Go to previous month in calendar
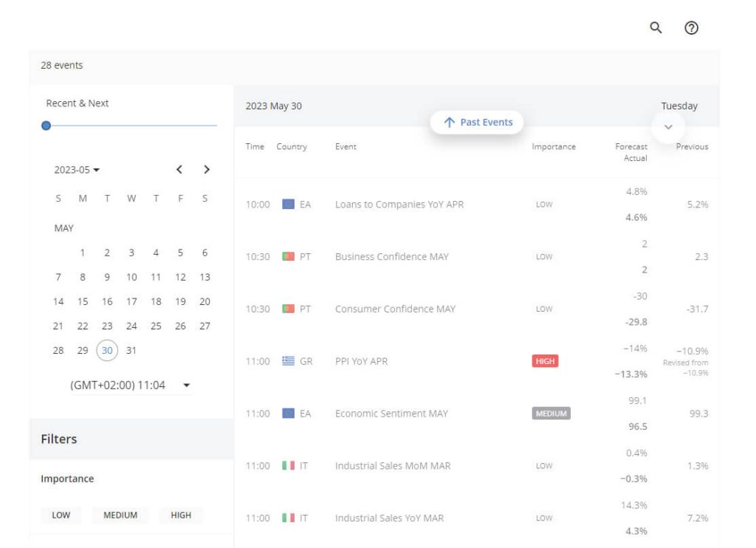 [179, 170]
